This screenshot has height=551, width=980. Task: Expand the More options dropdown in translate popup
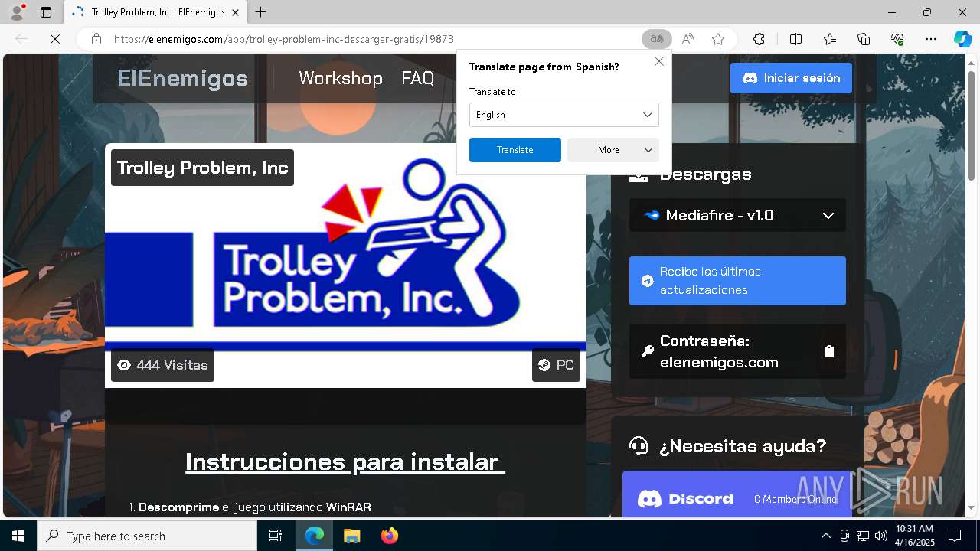(x=613, y=150)
